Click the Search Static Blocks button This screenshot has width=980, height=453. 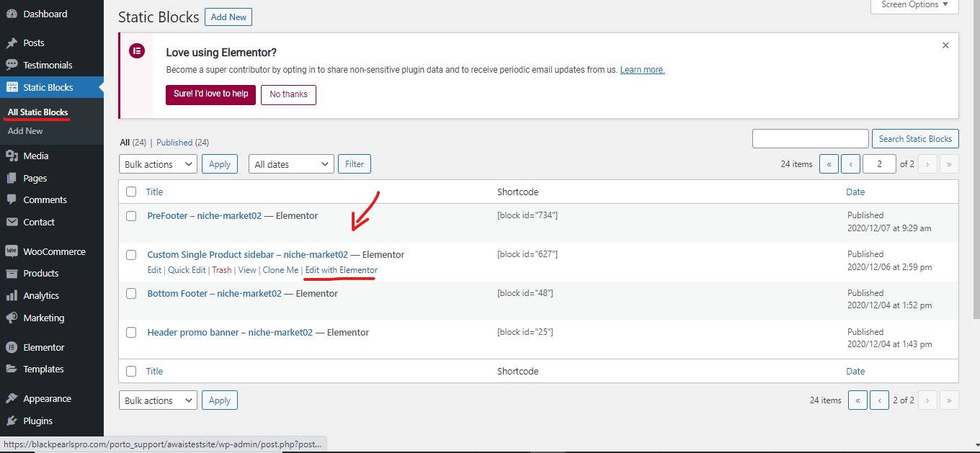915,139
